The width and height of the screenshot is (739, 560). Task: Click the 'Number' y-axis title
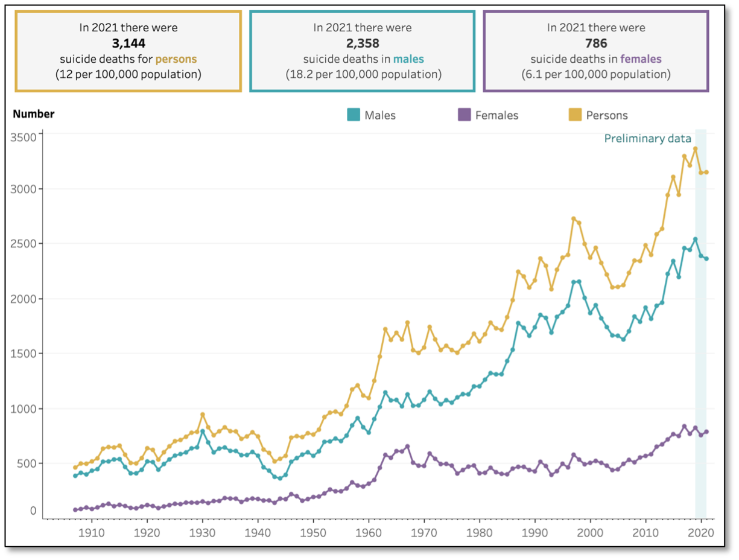(x=34, y=114)
